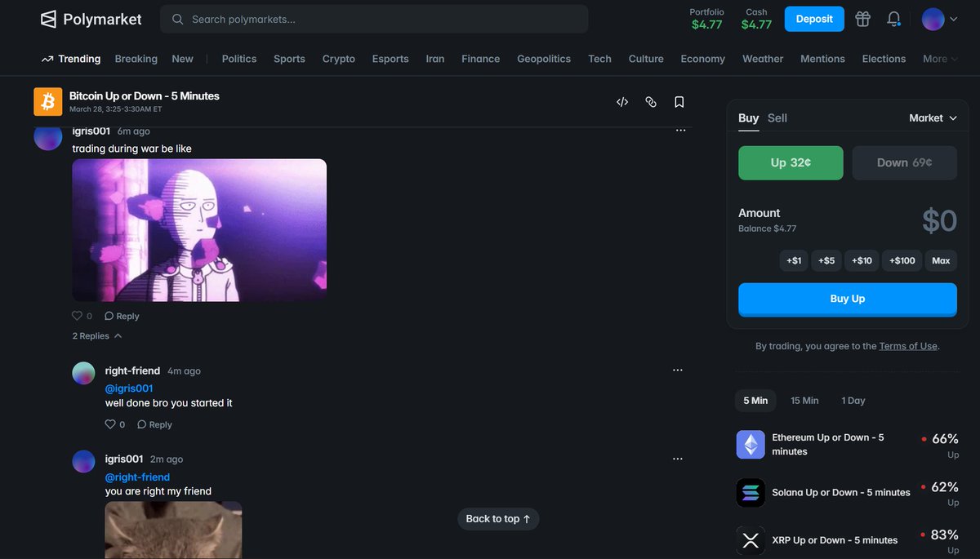
Task: Expand the More categories menu
Action: (940, 59)
